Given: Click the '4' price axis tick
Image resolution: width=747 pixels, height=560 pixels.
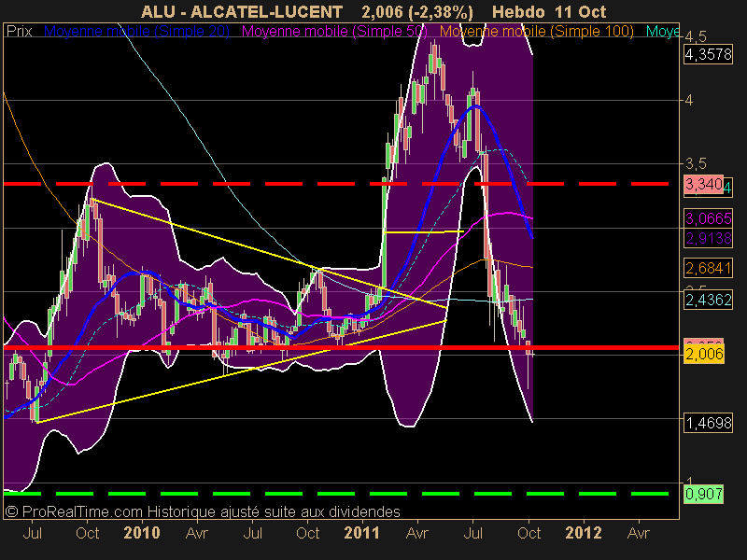Looking at the screenshot, I should [689, 101].
